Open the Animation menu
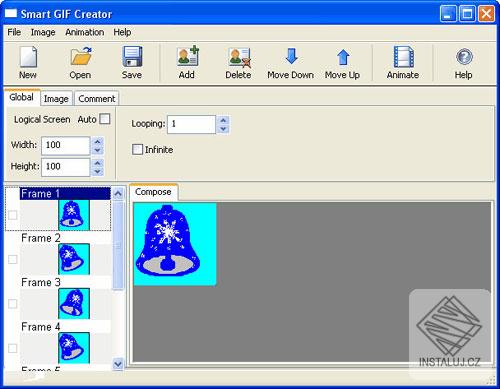The height and width of the screenshot is (389, 500). (x=85, y=32)
